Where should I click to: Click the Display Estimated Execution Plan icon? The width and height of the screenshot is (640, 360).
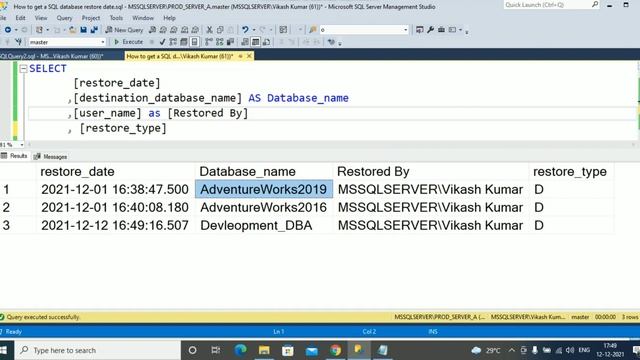pyautogui.click(x=173, y=42)
